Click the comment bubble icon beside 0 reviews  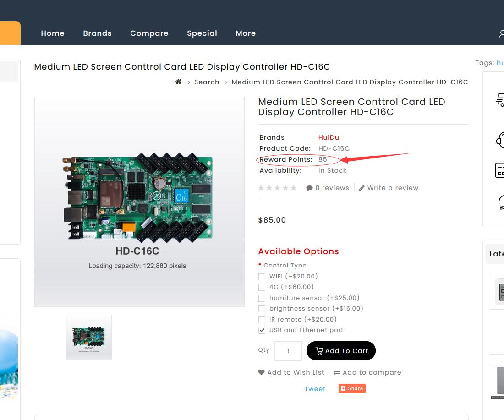point(309,188)
